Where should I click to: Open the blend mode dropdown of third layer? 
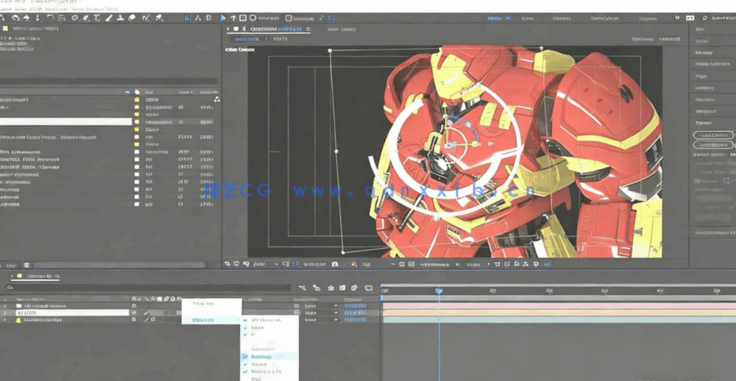click(x=322, y=320)
